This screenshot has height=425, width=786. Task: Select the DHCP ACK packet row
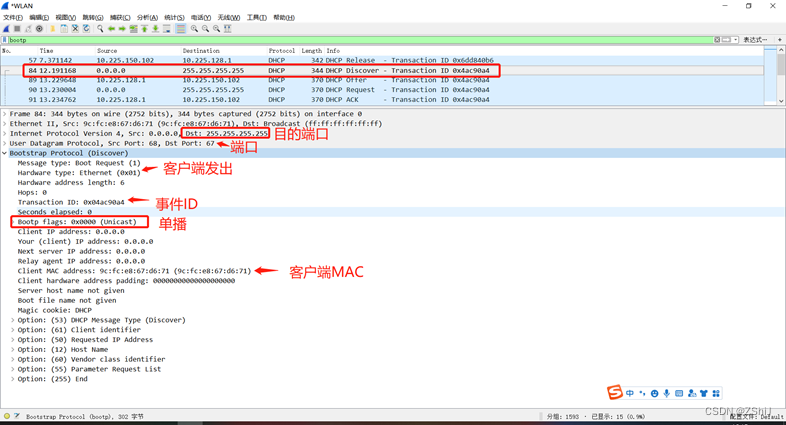[x=382, y=100]
